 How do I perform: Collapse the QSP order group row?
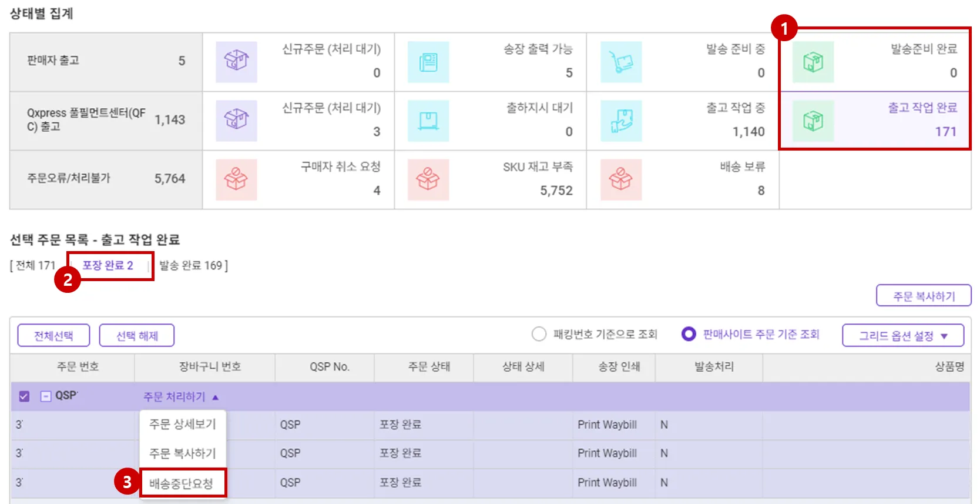click(45, 396)
